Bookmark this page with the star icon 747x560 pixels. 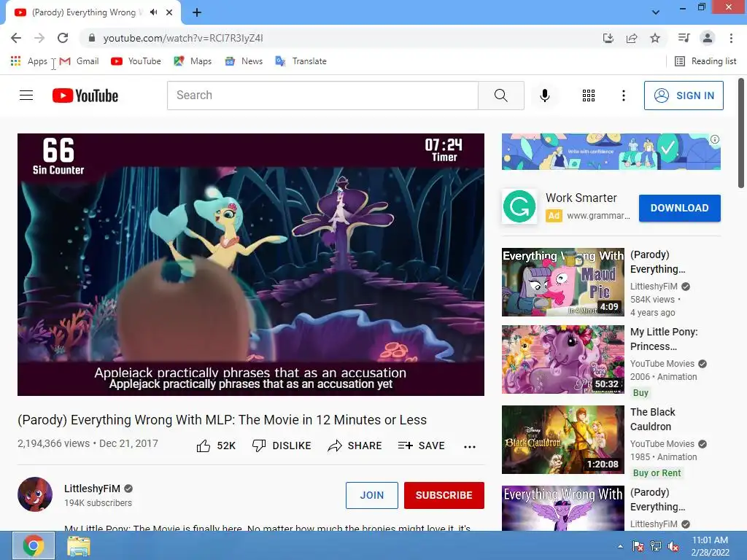pyautogui.click(x=655, y=38)
